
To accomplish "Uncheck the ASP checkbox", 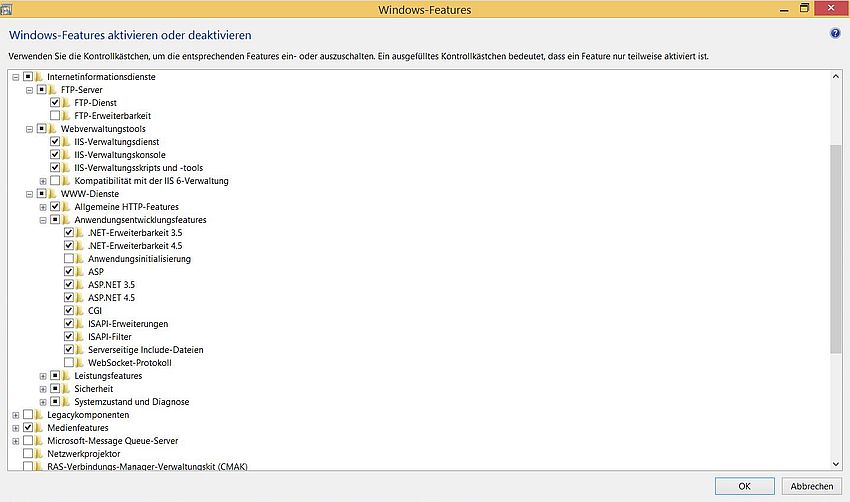I will coord(69,272).
